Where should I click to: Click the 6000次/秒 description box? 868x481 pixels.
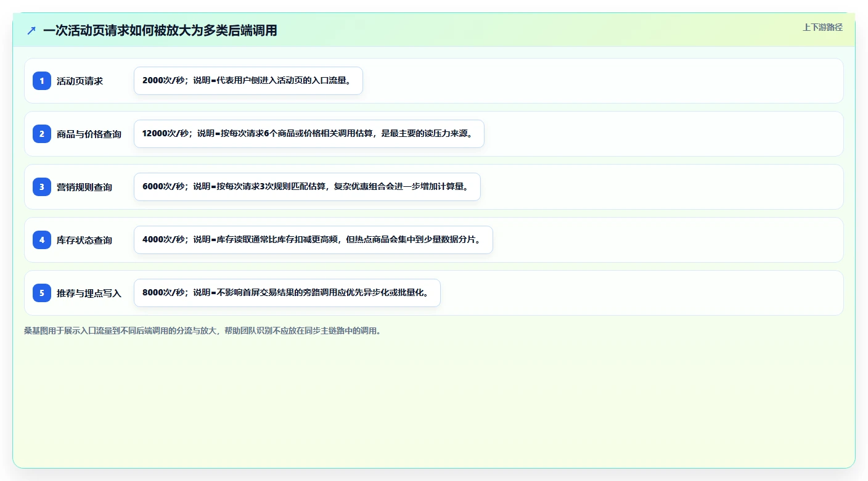[x=307, y=187]
